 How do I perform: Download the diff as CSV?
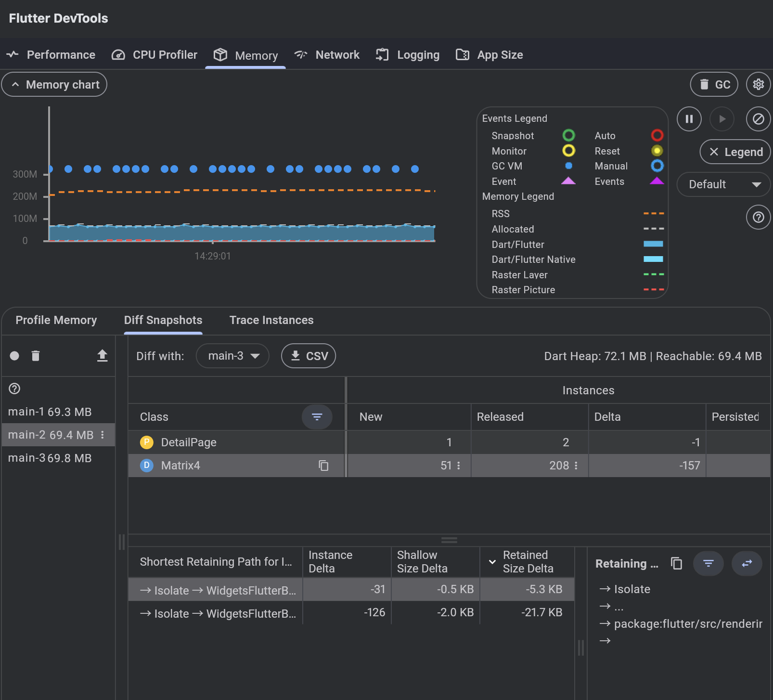click(309, 356)
